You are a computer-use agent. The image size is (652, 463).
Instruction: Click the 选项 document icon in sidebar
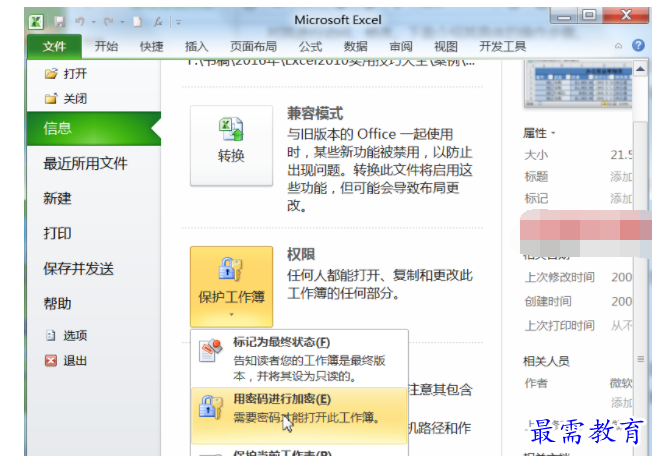pos(50,335)
